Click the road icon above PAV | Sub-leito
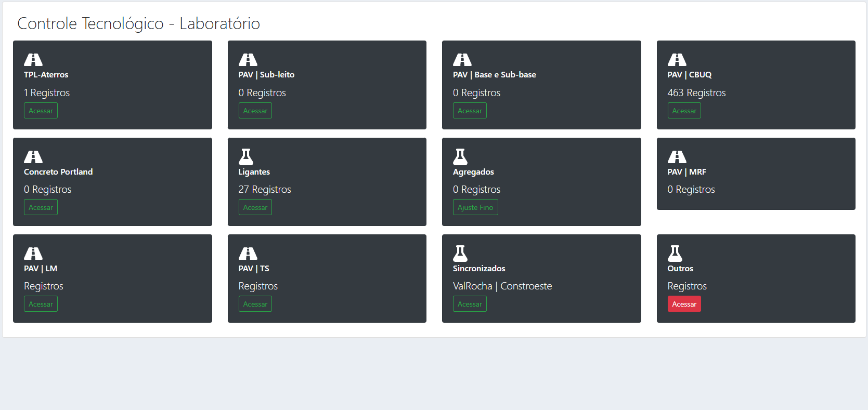This screenshot has height=410, width=868. (248, 60)
